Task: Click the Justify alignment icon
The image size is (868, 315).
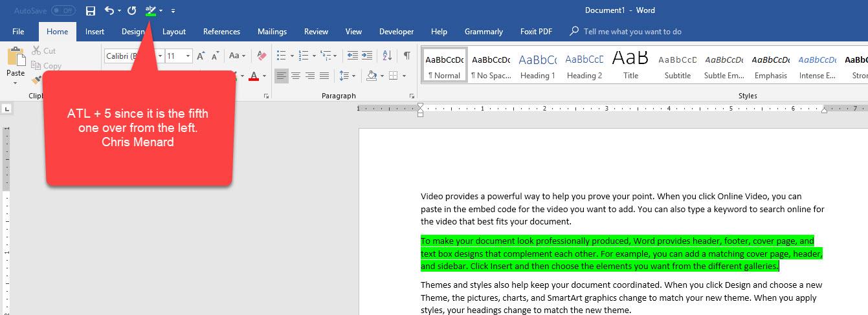Action: [324, 76]
